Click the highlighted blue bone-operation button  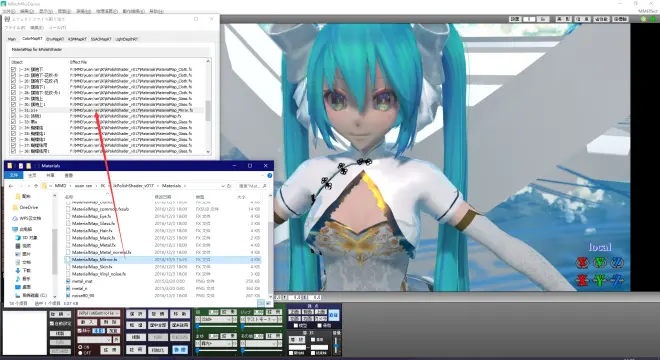point(180,350)
